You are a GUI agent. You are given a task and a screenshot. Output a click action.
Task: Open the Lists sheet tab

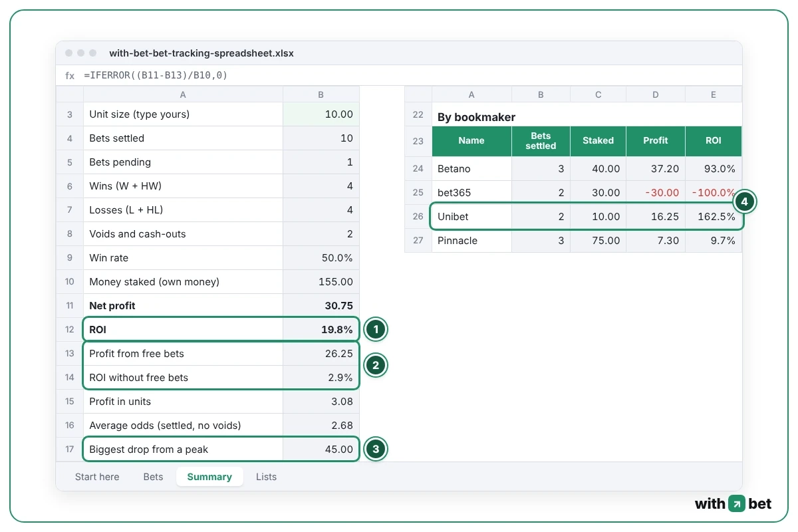[266, 477]
